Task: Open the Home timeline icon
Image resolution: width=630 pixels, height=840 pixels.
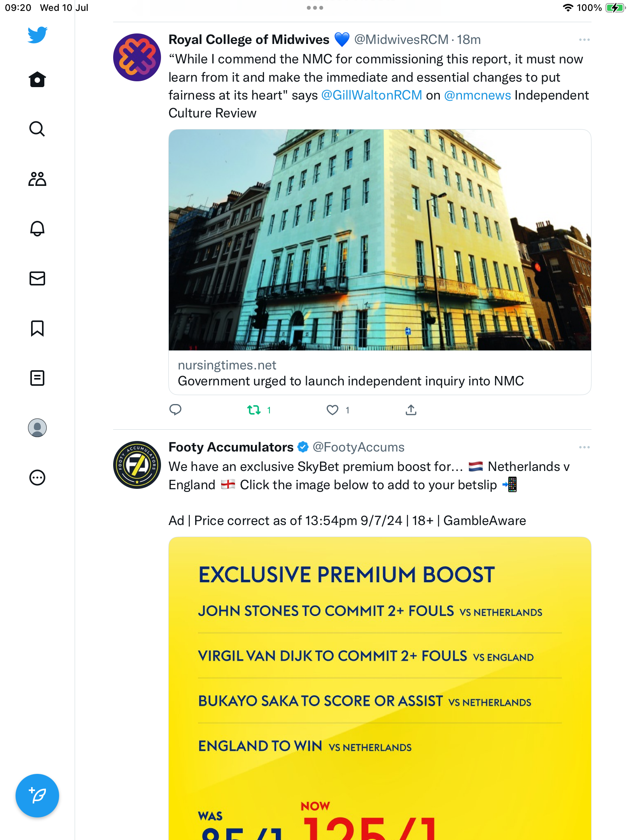Action: 37,79
